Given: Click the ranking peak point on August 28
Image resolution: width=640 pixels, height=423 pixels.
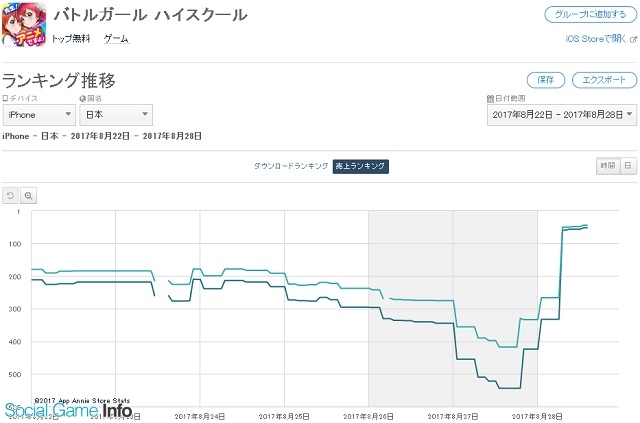Looking at the screenshot, I should [x=585, y=225].
